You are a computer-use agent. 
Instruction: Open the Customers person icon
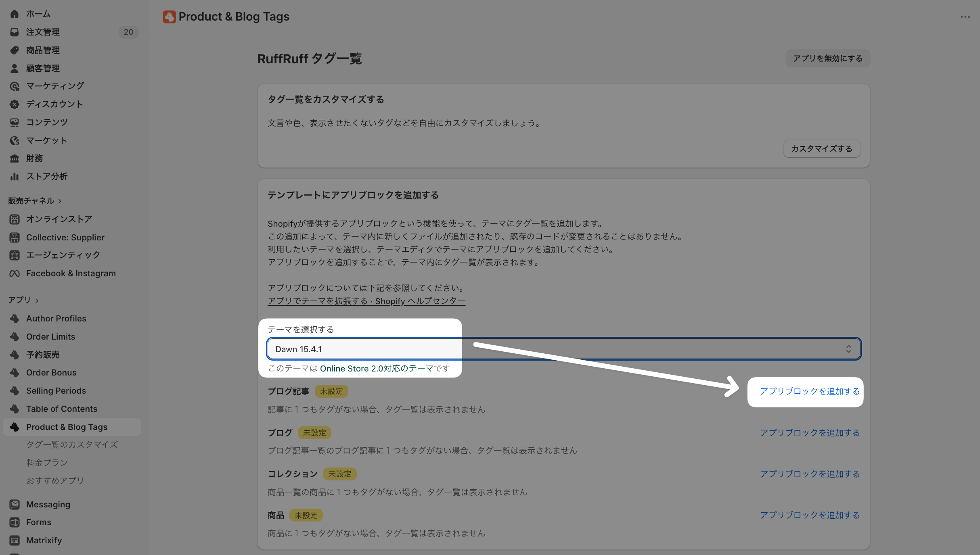pyautogui.click(x=15, y=68)
